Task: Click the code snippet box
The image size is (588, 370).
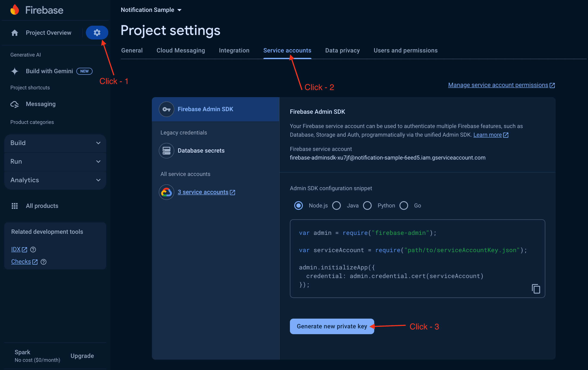Action: 417,259
